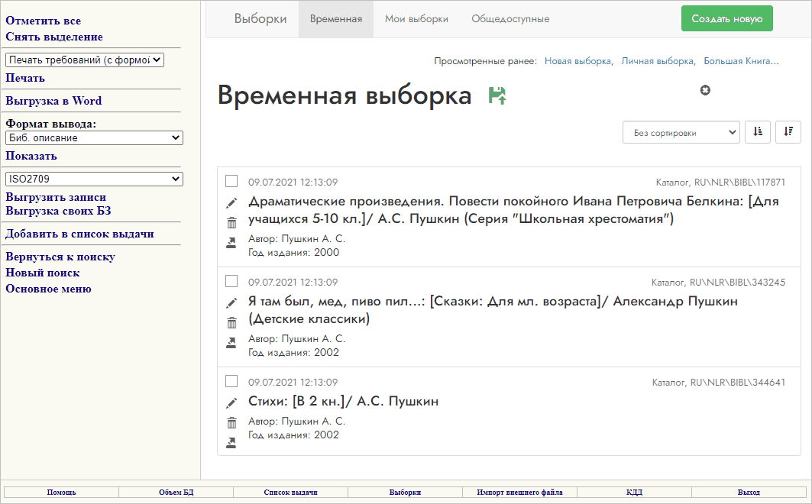
Task: Open the Биб. описание format dropdown
Action: click(x=94, y=137)
